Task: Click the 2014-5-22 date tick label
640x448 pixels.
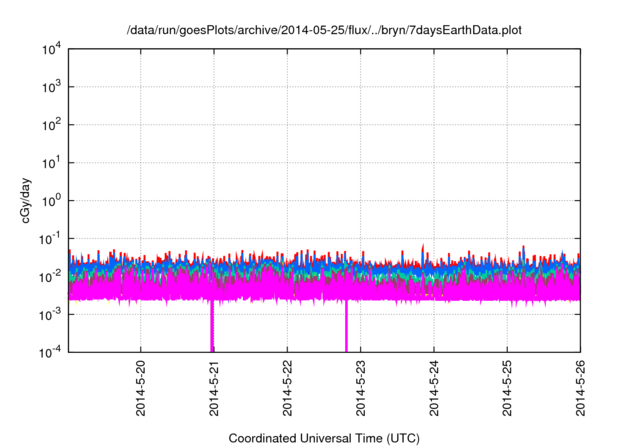Action: point(287,388)
